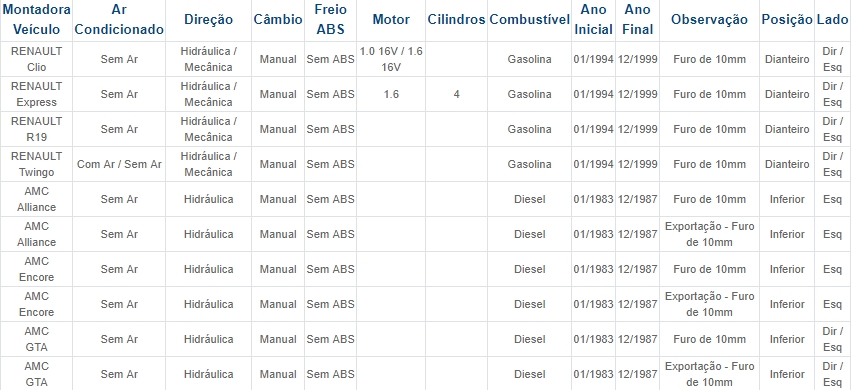
Task: Click the Observação column header
Action: [x=709, y=20]
